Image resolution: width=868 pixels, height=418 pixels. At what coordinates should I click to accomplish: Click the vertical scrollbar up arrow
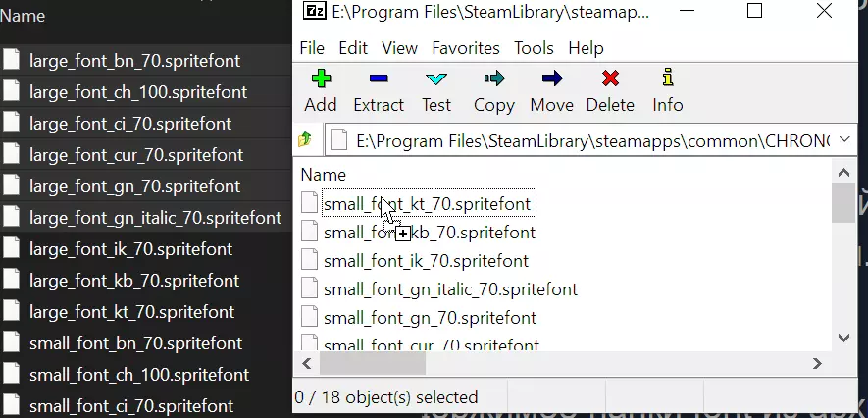point(843,172)
